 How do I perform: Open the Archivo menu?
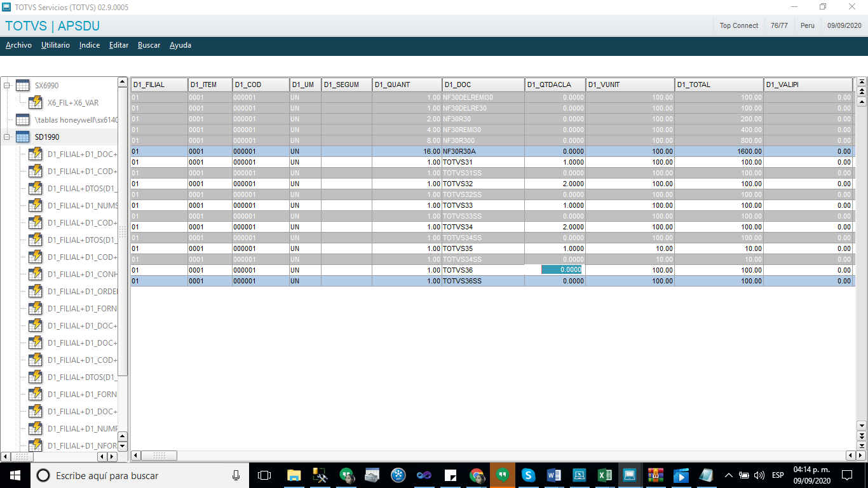(18, 45)
